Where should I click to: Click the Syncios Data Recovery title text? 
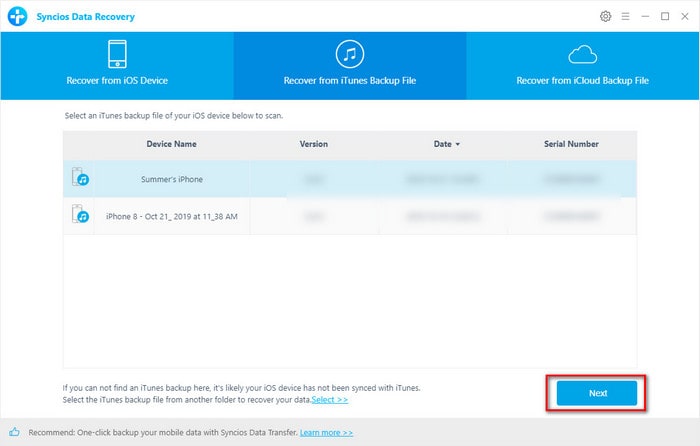(85, 17)
